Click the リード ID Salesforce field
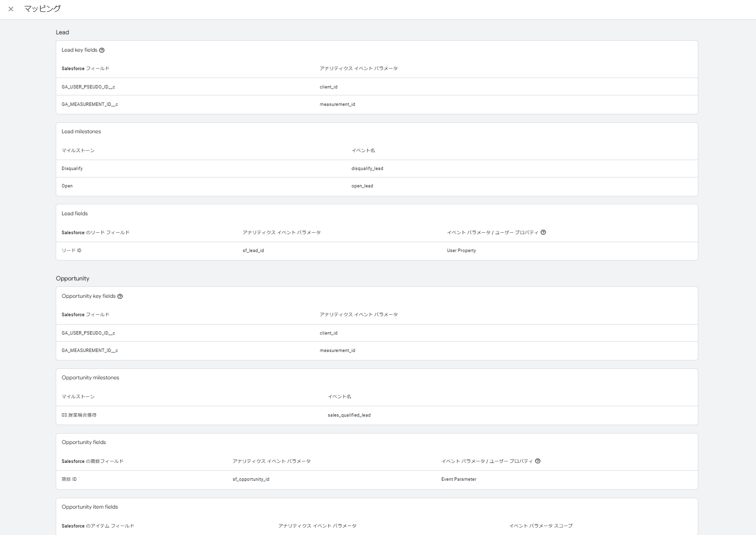756x535 pixels. 72,251
